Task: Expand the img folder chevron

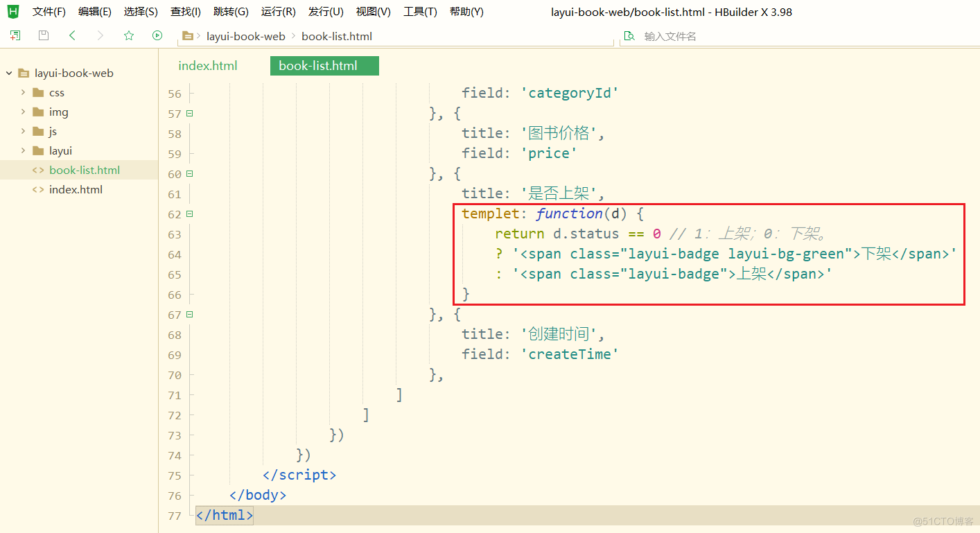Action: point(23,112)
